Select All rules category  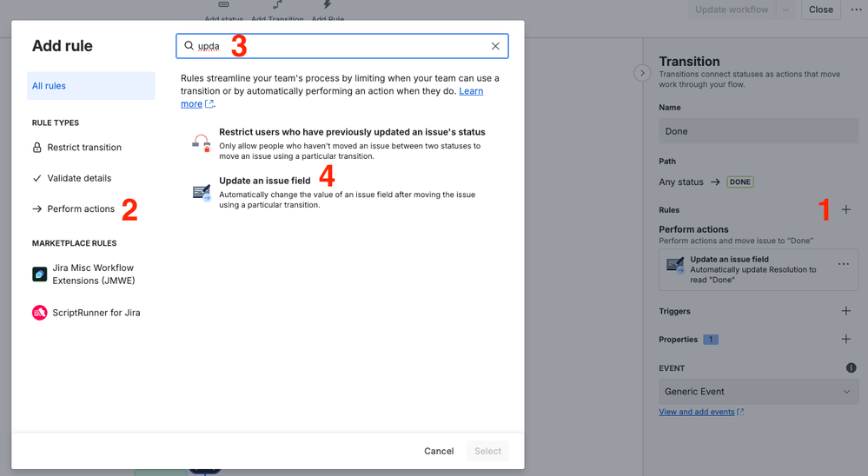tap(90, 86)
